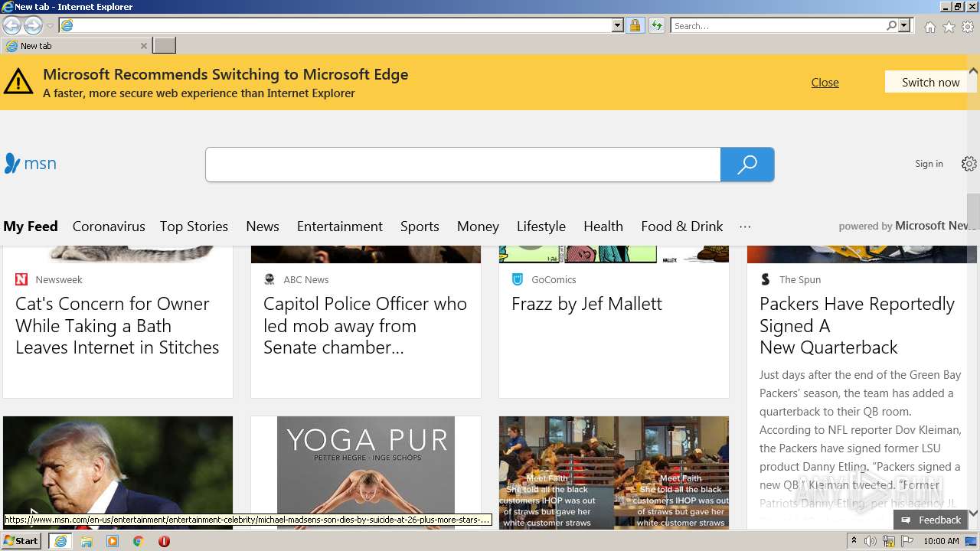Viewport: 980px width, 551px height.
Task: Open the Windows Start menu
Action: coord(21,541)
